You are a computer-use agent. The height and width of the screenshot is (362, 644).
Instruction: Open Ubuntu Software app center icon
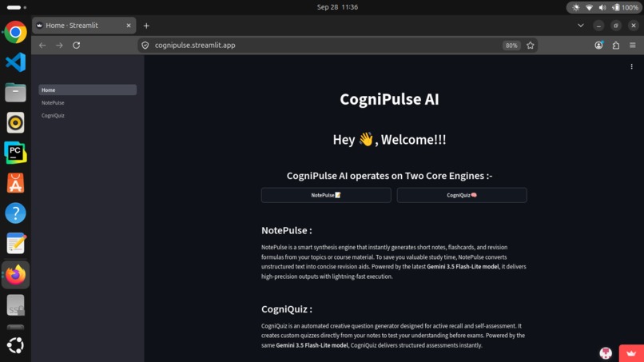pos(16,183)
